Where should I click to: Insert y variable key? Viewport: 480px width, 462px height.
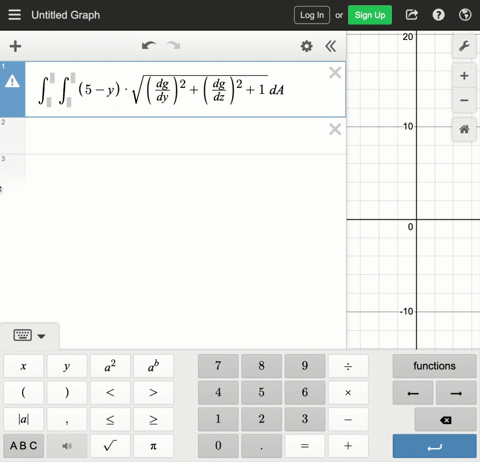pos(67,366)
